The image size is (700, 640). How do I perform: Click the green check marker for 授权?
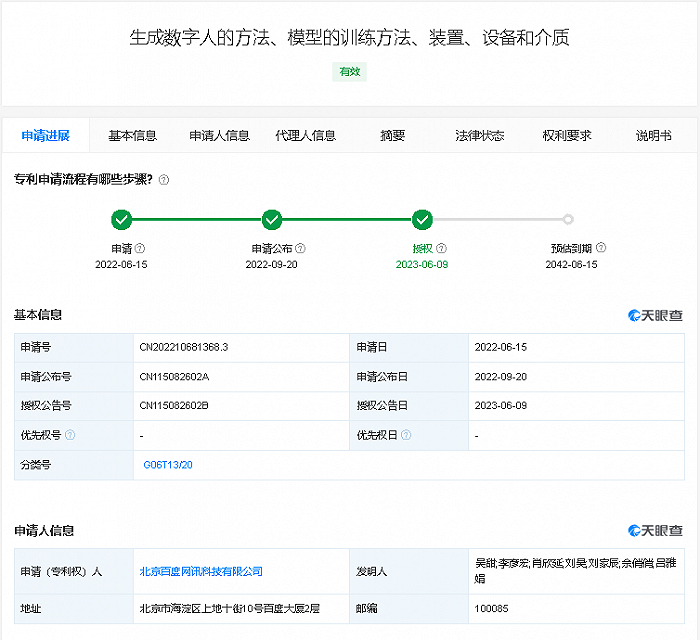tap(422, 220)
